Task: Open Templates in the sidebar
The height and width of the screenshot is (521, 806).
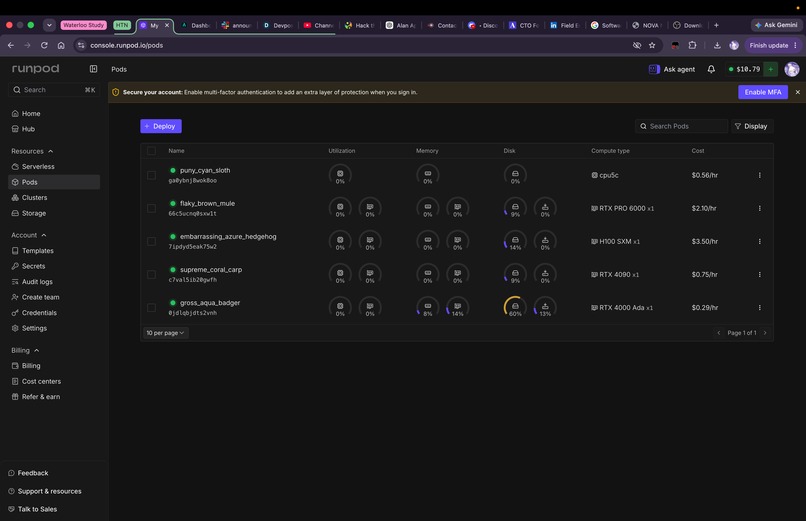Action: (x=54, y=251)
